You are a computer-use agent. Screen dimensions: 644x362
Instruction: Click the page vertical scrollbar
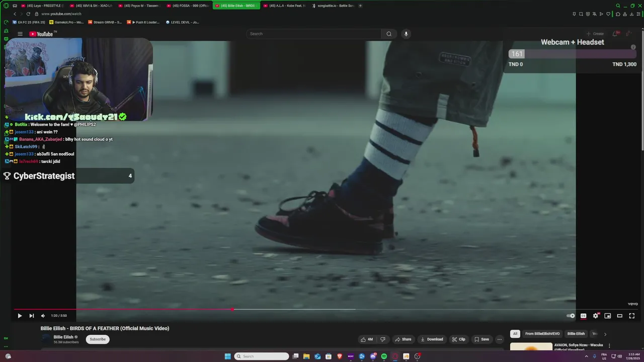642,90
